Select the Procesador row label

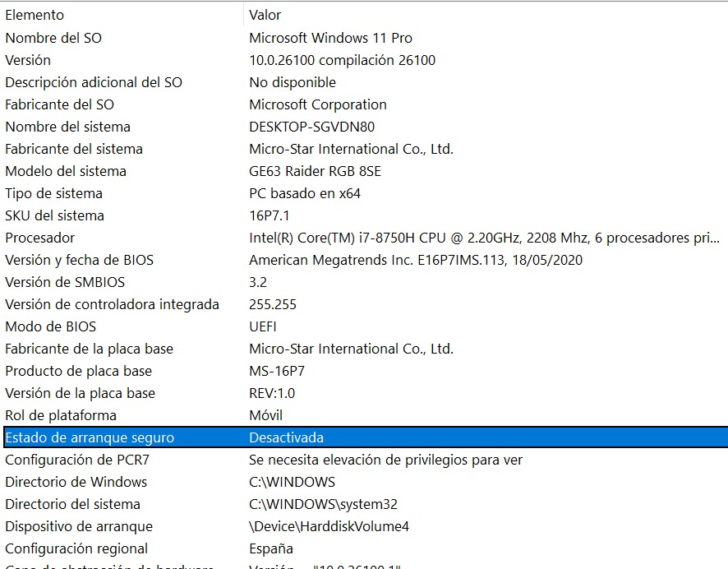(40, 238)
